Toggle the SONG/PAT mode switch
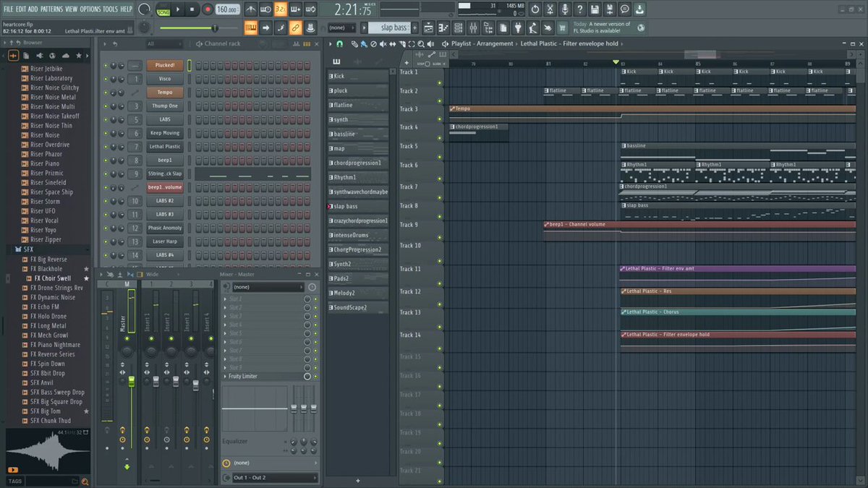This screenshot has height=488, width=868. click(x=163, y=9)
